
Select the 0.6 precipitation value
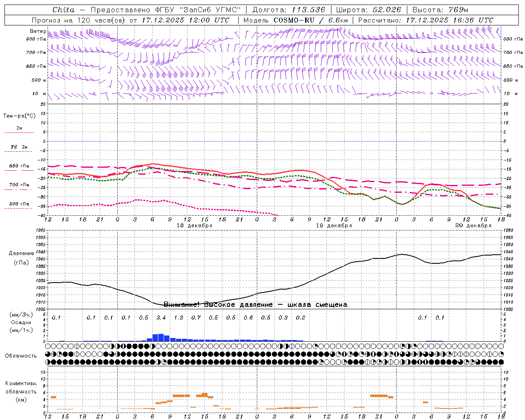[x=248, y=317]
